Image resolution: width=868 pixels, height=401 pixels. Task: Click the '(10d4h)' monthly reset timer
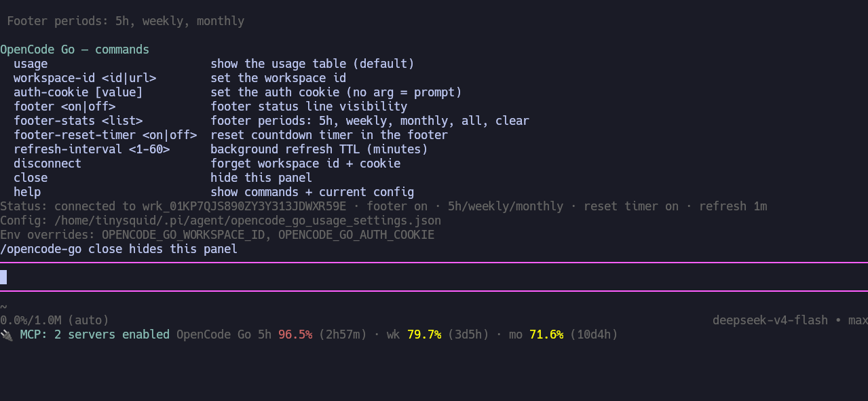pos(594,335)
